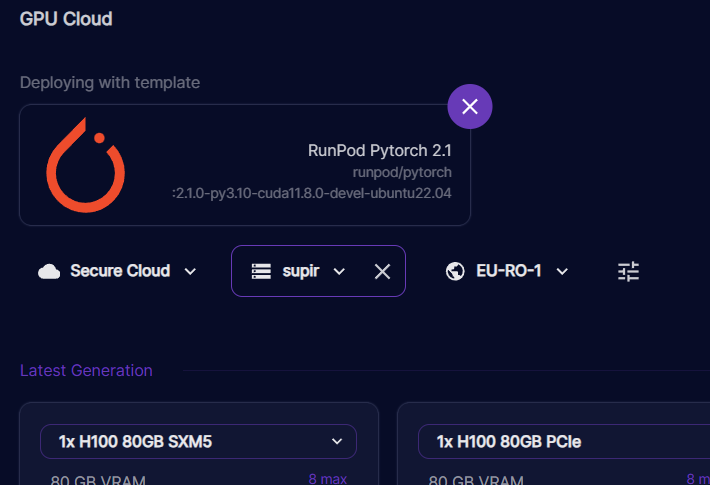Remove the RunPod Pytorch template with purple X

pyautogui.click(x=470, y=106)
